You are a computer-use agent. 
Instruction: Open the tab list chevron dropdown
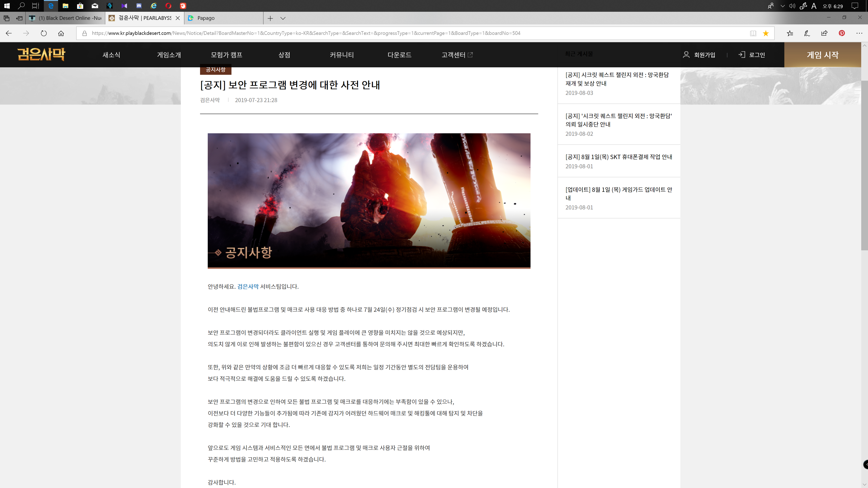pyautogui.click(x=283, y=18)
